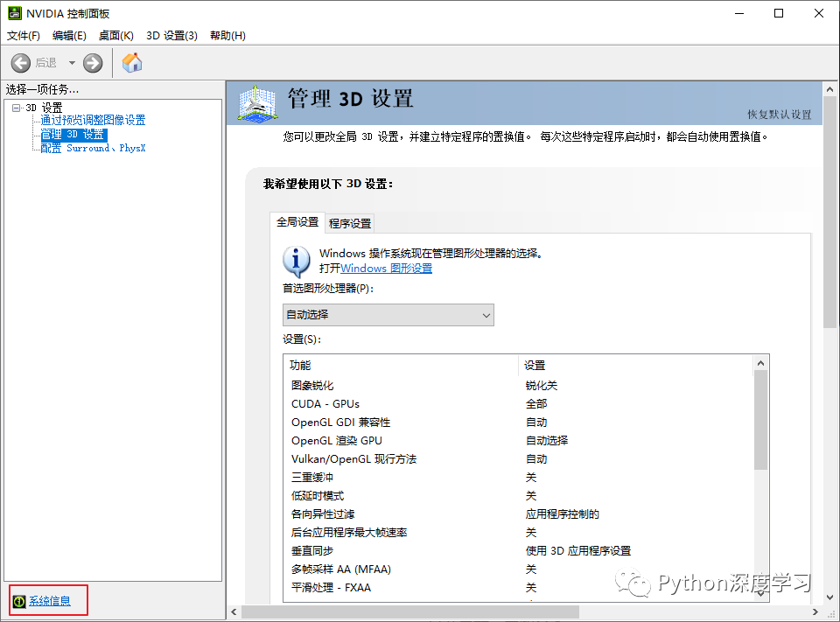Click the back navigation arrow icon
The width and height of the screenshot is (840, 622).
20,63
